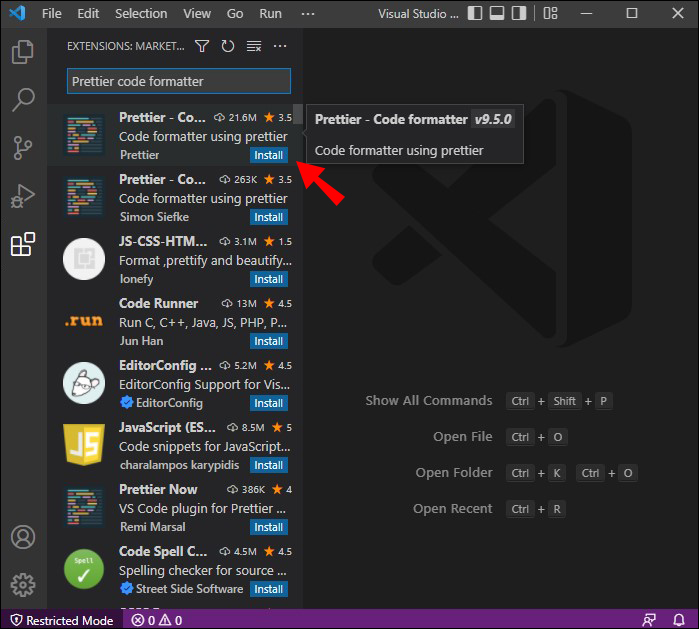The width and height of the screenshot is (699, 629).
Task: Toggle the secondary side bar
Action: [518, 13]
